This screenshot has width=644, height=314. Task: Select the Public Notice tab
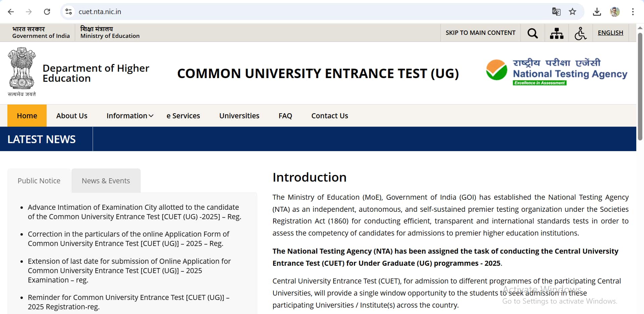(39, 181)
